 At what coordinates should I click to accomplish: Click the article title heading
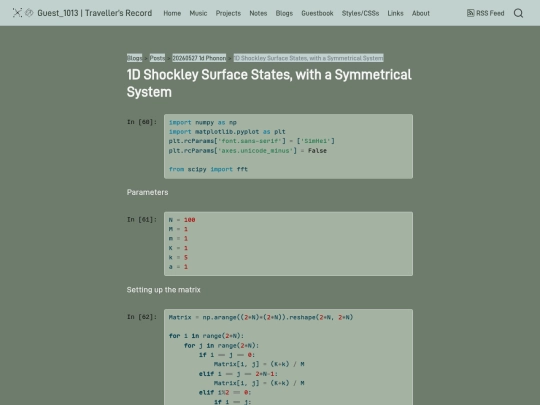click(x=269, y=83)
